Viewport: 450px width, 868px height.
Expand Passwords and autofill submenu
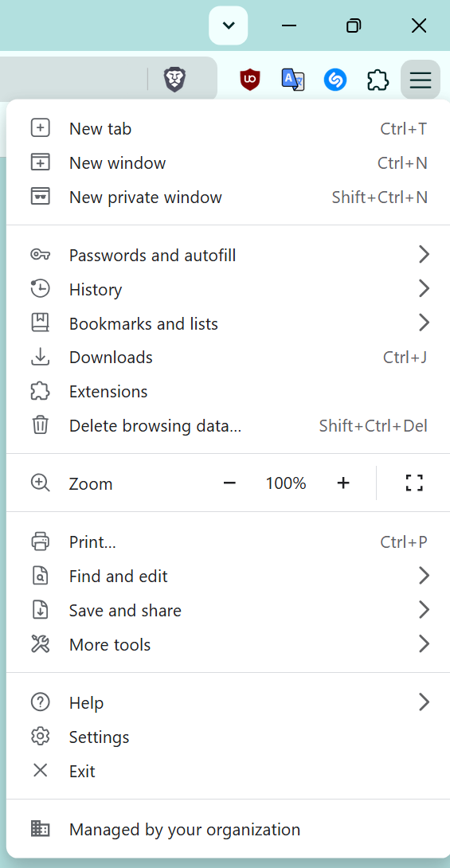pos(228,255)
